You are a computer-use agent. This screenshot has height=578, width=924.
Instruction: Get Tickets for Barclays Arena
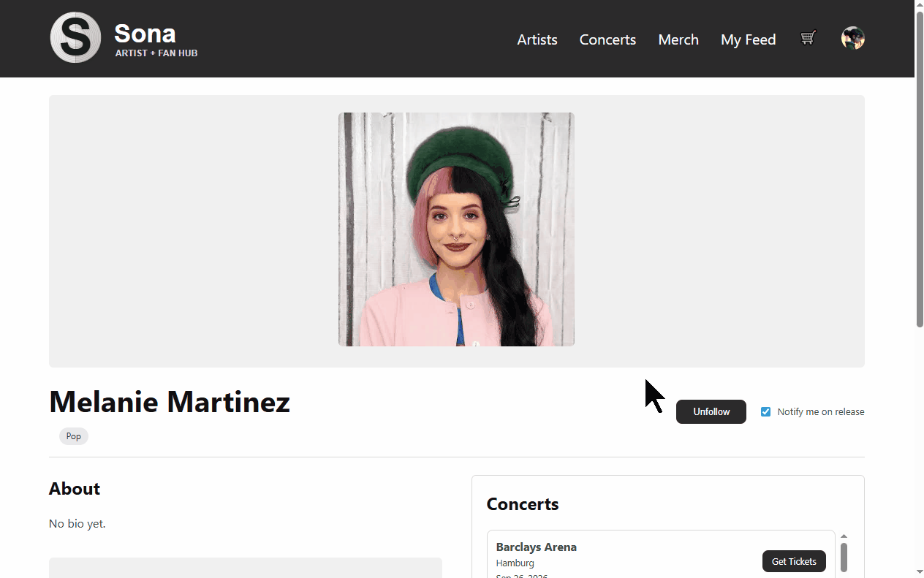click(794, 561)
